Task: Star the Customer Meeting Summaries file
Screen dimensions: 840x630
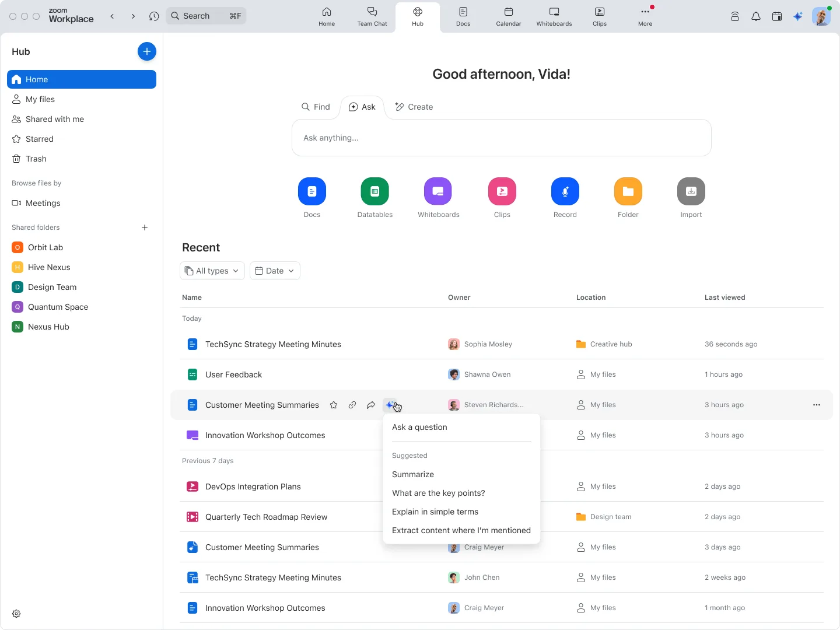Action: [x=334, y=405]
